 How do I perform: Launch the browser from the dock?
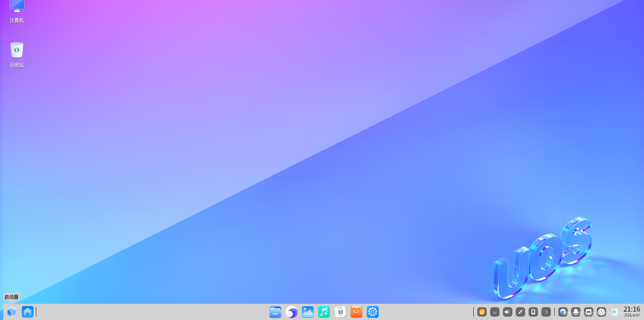coord(292,312)
